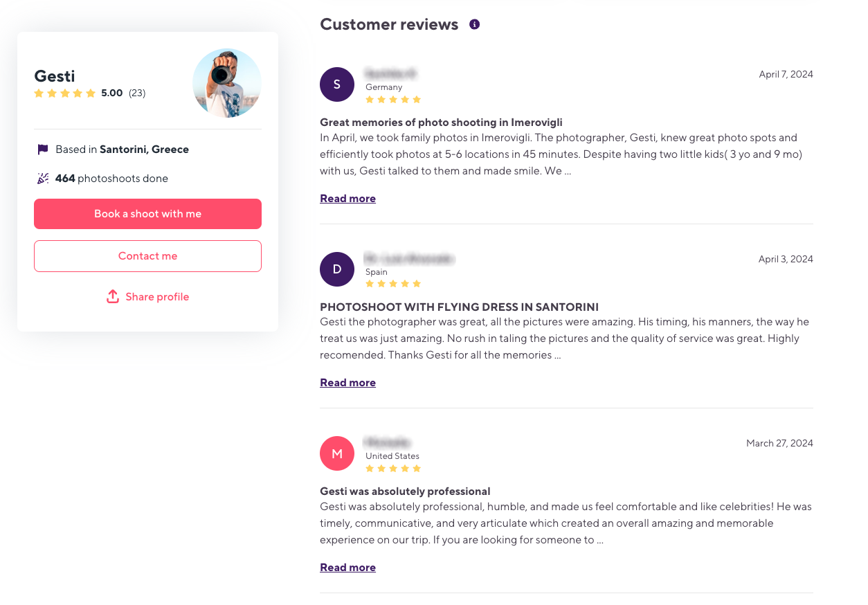The width and height of the screenshot is (868, 605).
Task: Select the photographer name Gesti heading
Action: (x=54, y=76)
